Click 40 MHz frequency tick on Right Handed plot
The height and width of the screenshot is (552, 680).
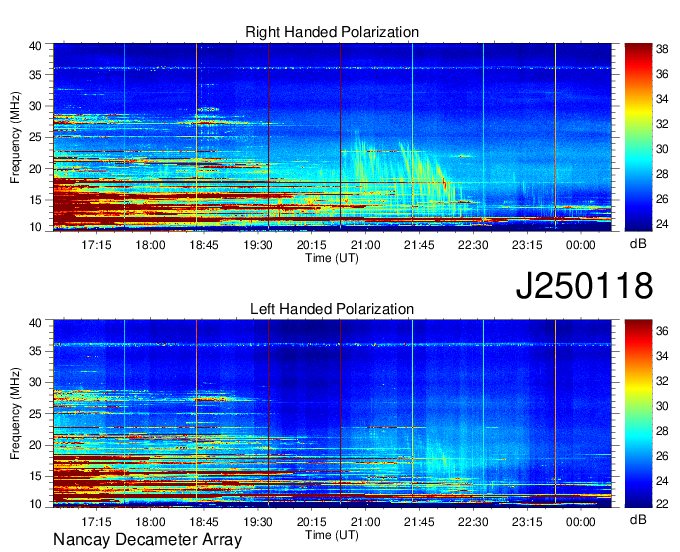[35, 46]
